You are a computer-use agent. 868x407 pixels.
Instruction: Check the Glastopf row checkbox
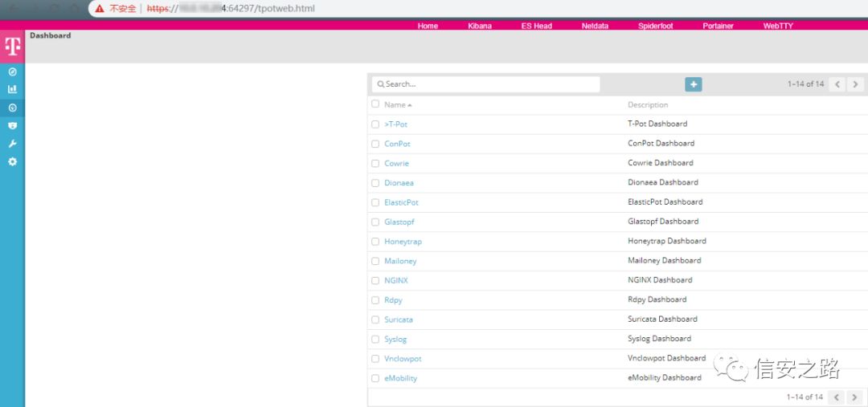click(x=375, y=222)
